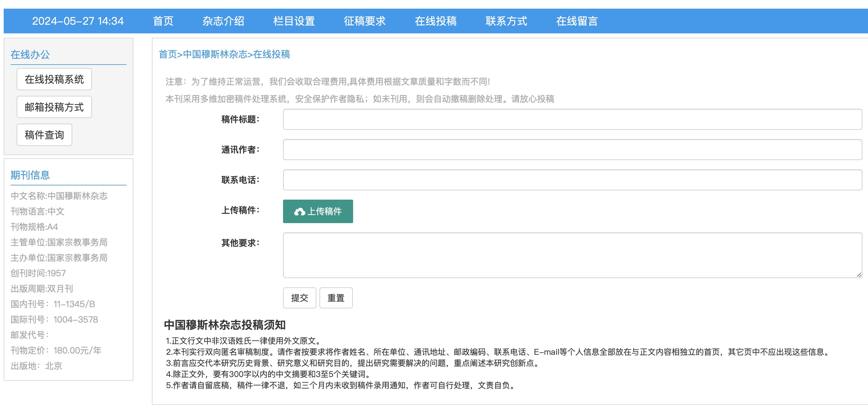
Task: Select 征稿要求 in navigation bar
Action: 365,21
